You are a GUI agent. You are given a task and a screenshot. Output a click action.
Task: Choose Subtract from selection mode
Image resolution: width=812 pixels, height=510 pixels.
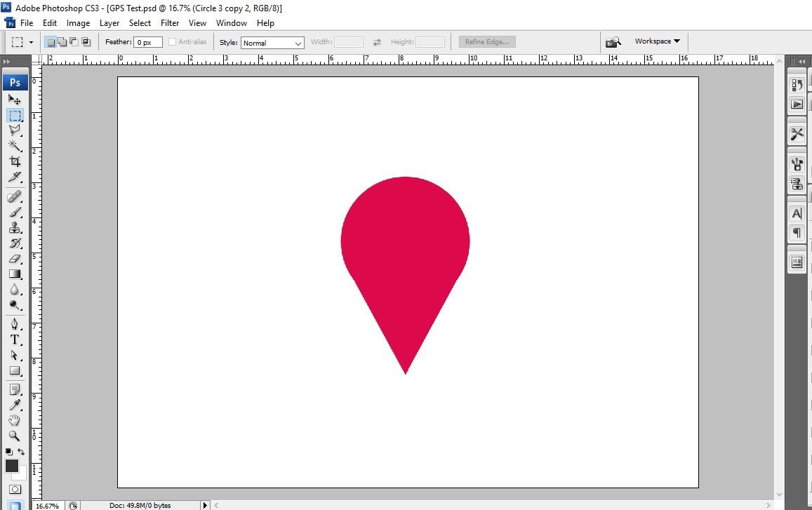pos(74,42)
